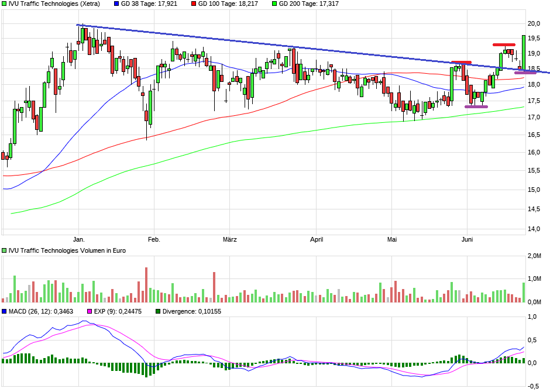Click the magenta EXP (9) legend swatch
This screenshot has width=550, height=392.
tap(89, 311)
